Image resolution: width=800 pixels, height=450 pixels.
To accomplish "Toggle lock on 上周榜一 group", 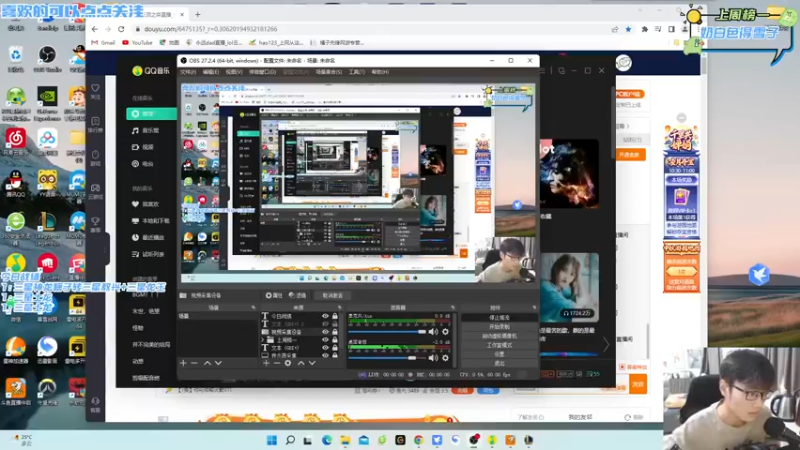I will [335, 340].
